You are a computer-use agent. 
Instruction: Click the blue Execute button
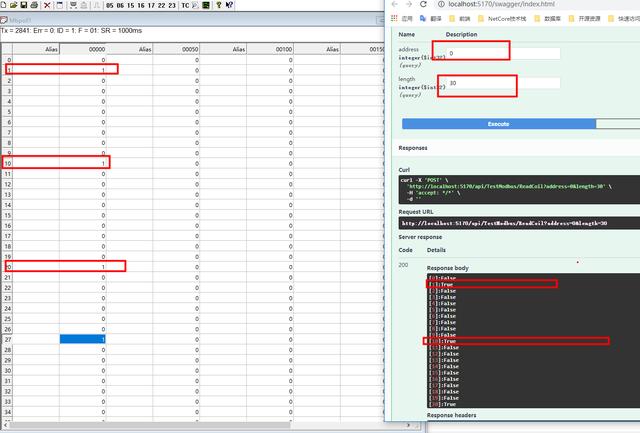(499, 124)
